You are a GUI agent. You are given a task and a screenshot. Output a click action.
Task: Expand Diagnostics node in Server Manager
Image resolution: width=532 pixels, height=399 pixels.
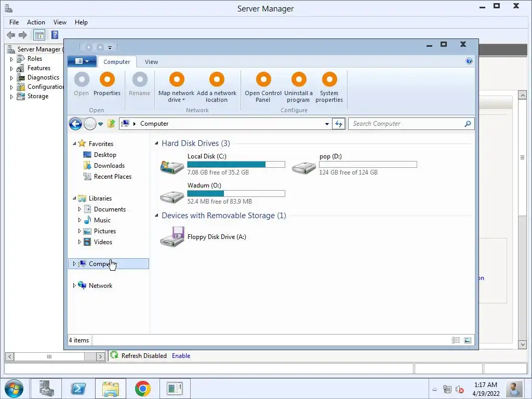11,78
